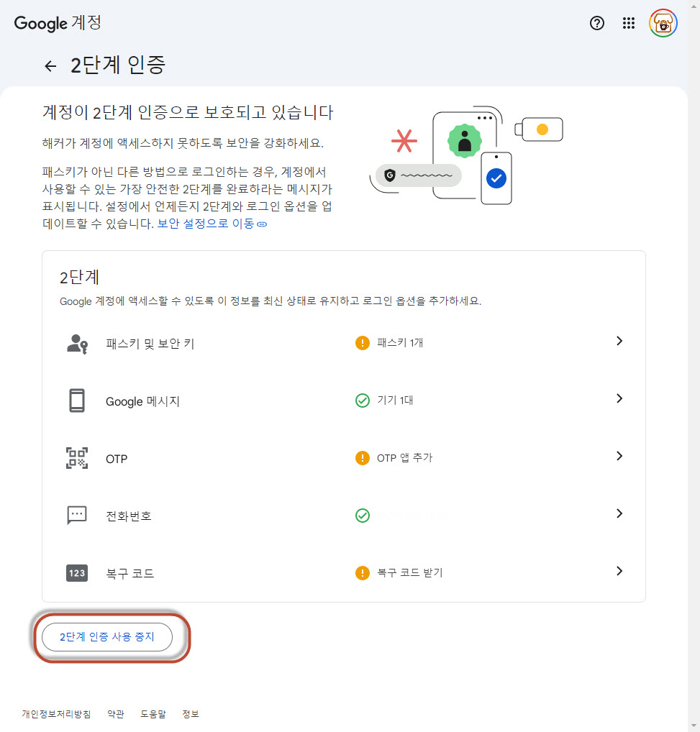Expand the OTP row chevron
The image size is (700, 732).
(619, 457)
